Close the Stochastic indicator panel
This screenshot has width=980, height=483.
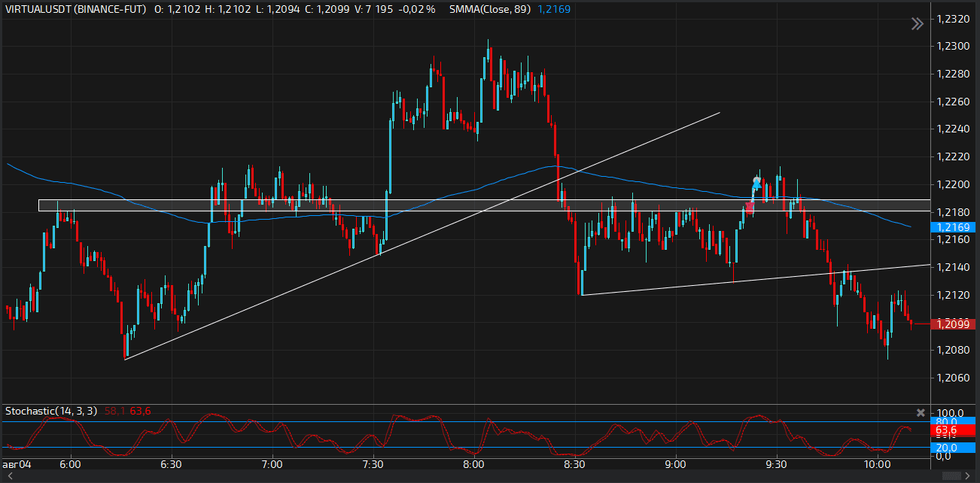click(920, 412)
